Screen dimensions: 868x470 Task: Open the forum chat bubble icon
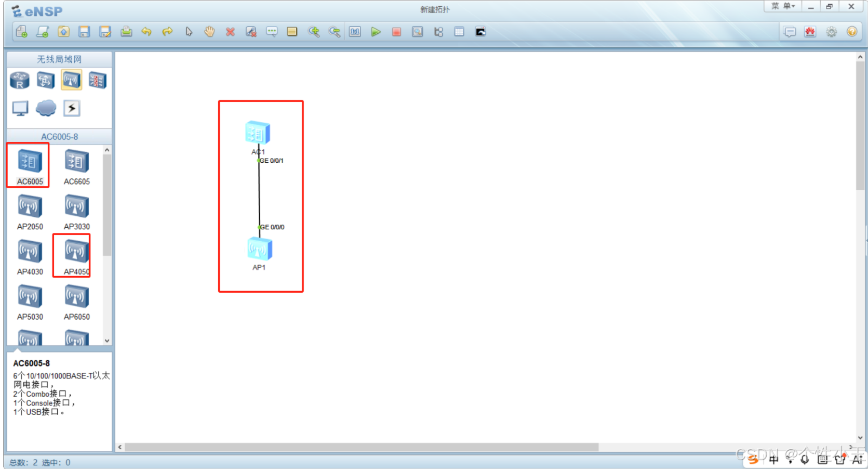tap(790, 32)
